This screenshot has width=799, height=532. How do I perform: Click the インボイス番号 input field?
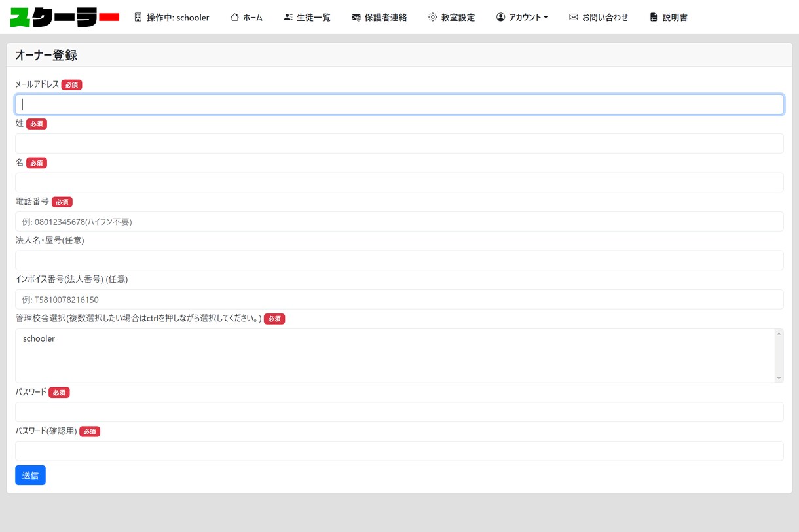pos(399,299)
